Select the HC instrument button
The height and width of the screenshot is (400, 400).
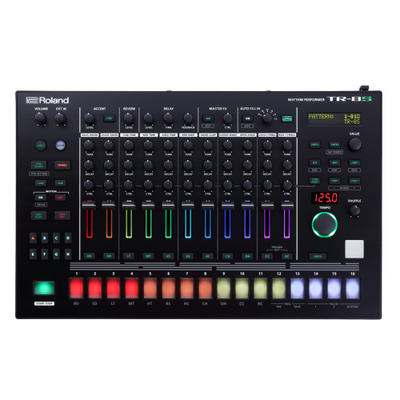pos(208,256)
